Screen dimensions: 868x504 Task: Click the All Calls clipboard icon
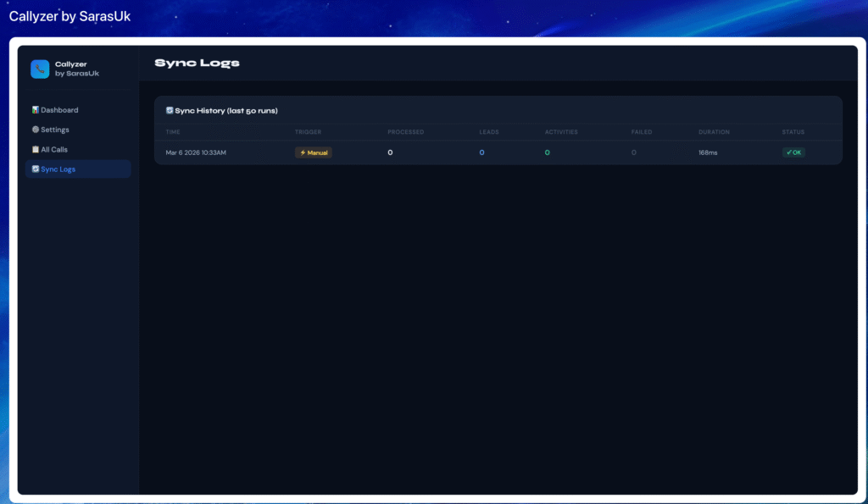36,149
